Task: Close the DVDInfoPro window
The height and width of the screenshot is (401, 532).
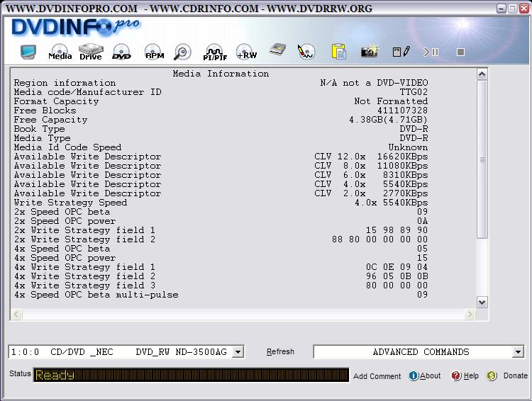Action: click(x=524, y=9)
